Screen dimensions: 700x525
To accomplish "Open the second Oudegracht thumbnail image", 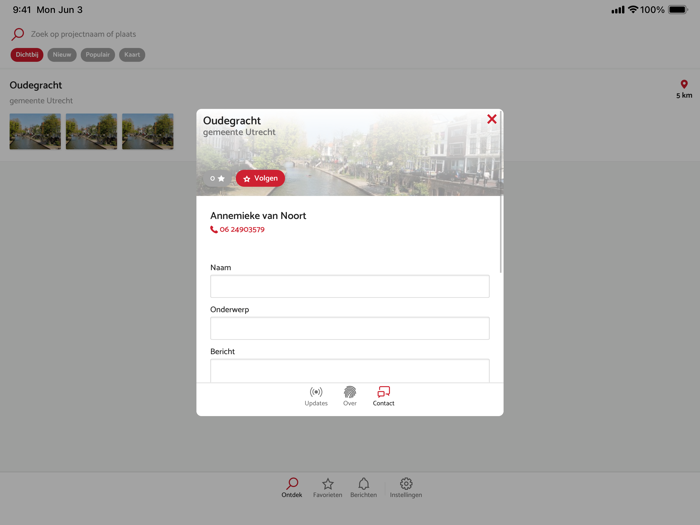I will coord(92,131).
